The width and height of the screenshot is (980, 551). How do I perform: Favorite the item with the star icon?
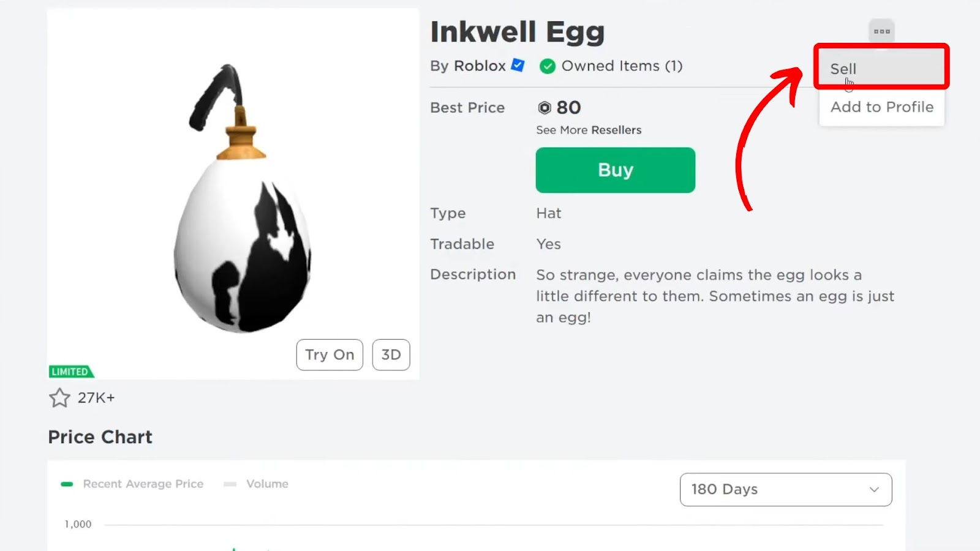pos(59,398)
